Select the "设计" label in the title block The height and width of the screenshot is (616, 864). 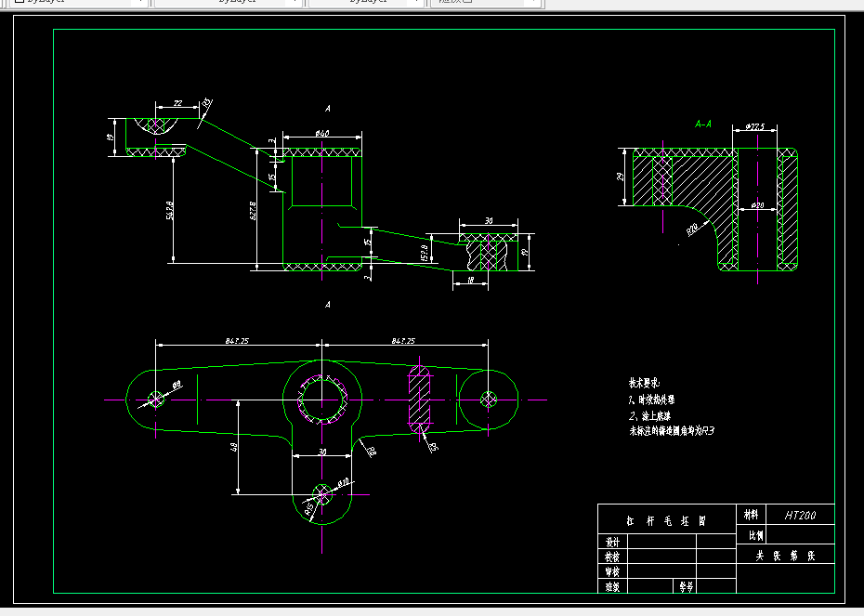[613, 543]
